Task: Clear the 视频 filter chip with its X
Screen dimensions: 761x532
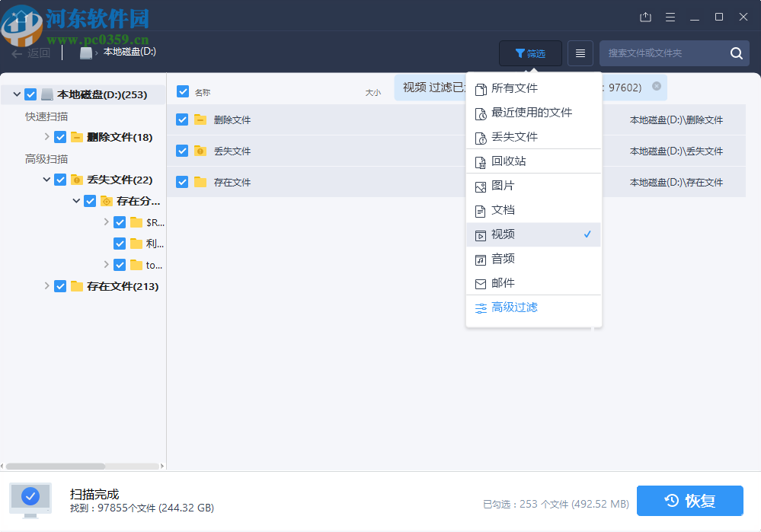Action: [657, 88]
